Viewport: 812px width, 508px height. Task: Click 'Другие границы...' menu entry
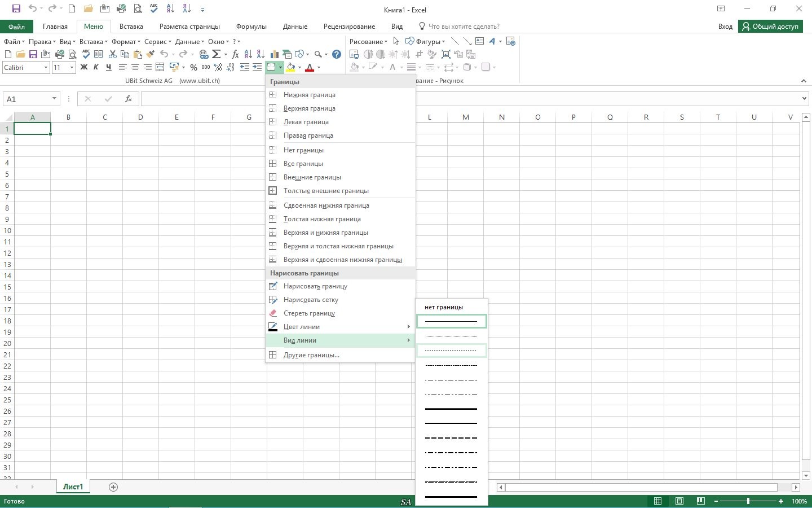tap(311, 355)
